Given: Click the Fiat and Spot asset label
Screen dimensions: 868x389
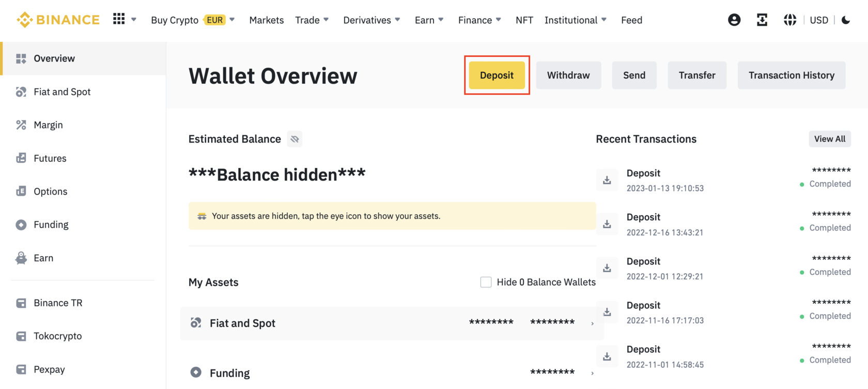Looking at the screenshot, I should coord(242,323).
